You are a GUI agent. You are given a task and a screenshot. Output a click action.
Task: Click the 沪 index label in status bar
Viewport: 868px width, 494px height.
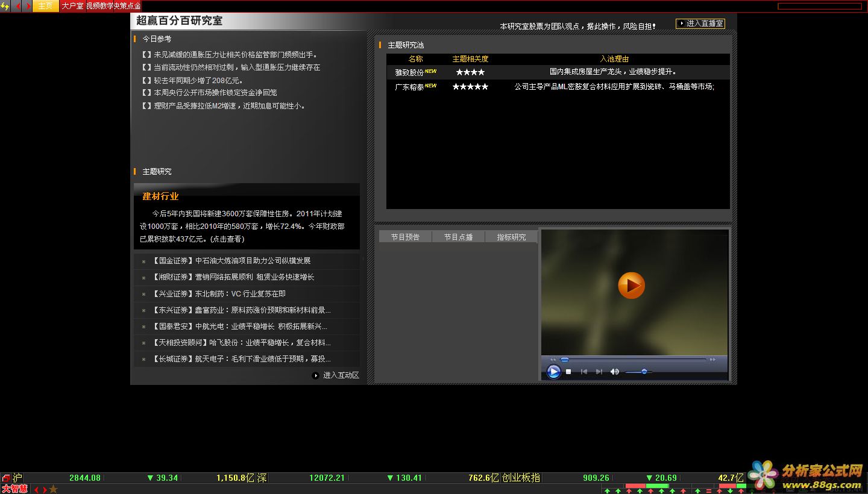[17, 478]
